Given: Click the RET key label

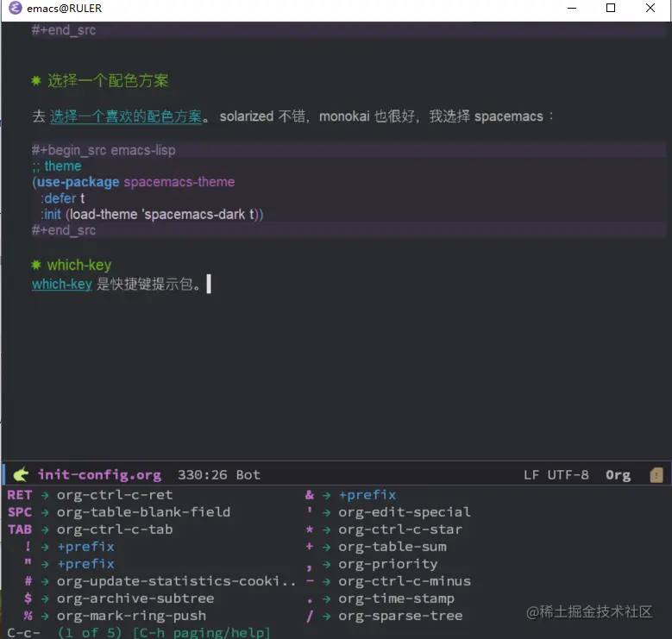Looking at the screenshot, I should (20, 495).
